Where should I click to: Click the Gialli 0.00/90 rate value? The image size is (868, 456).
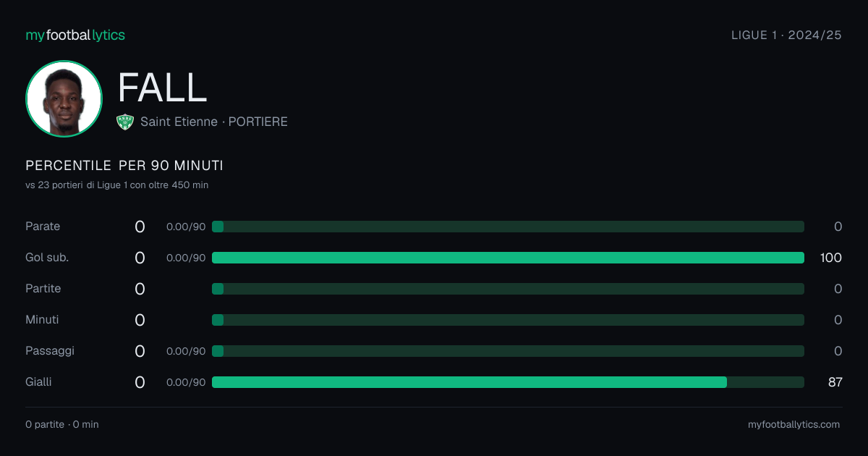186,382
